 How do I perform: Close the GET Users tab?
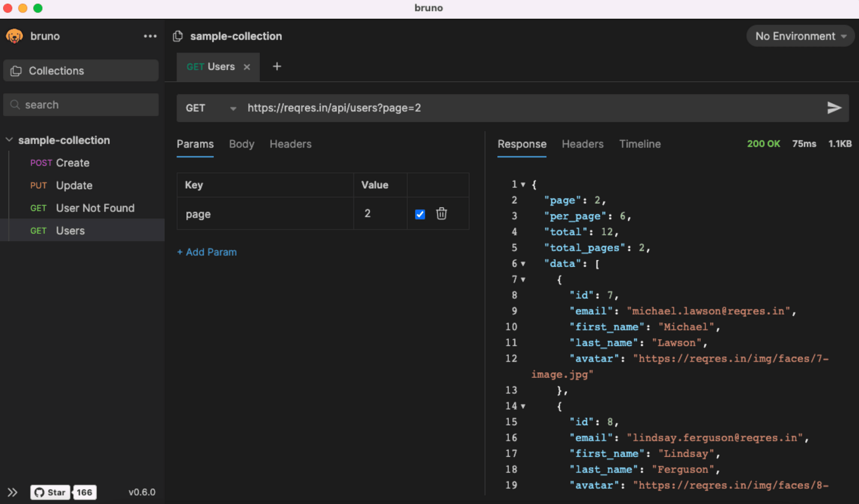pyautogui.click(x=247, y=67)
